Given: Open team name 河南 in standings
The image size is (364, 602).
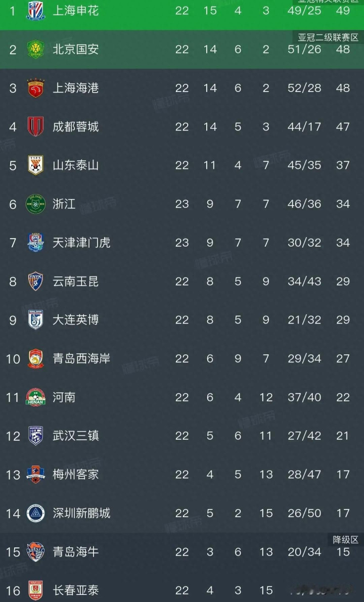Looking at the screenshot, I should click(x=64, y=397).
